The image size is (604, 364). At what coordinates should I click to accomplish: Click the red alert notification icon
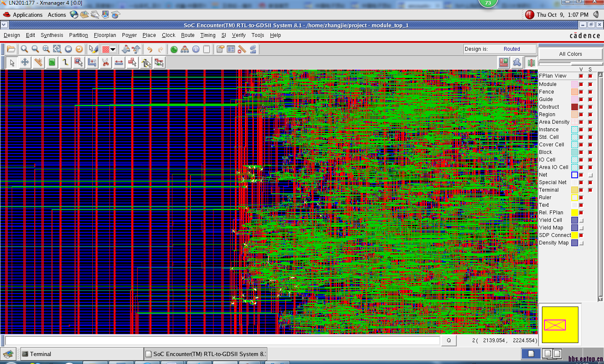529,15
